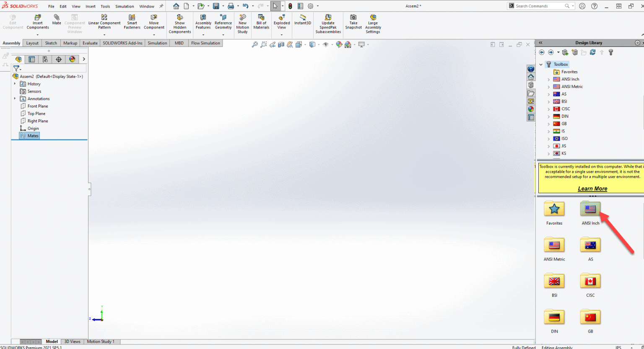Open the Simulation menu

pos(125,6)
